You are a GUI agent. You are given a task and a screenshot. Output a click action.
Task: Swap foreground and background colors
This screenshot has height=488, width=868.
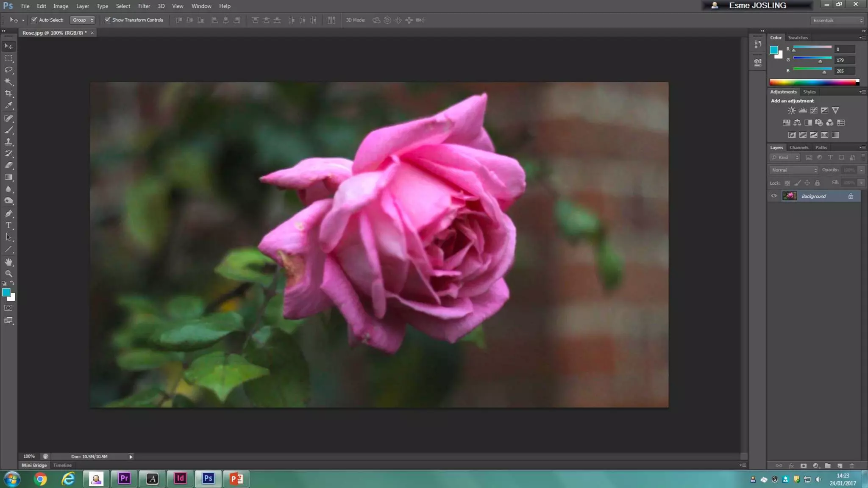click(12, 283)
